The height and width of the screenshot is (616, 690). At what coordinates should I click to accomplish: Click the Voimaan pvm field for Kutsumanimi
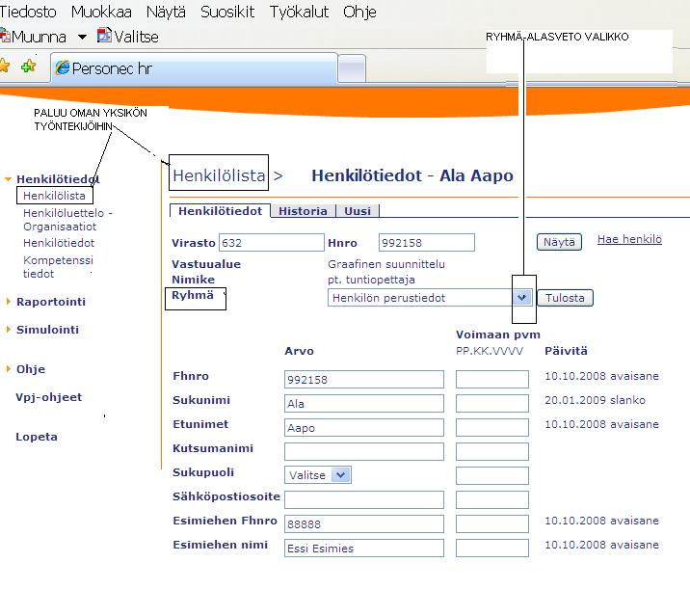[492, 451]
